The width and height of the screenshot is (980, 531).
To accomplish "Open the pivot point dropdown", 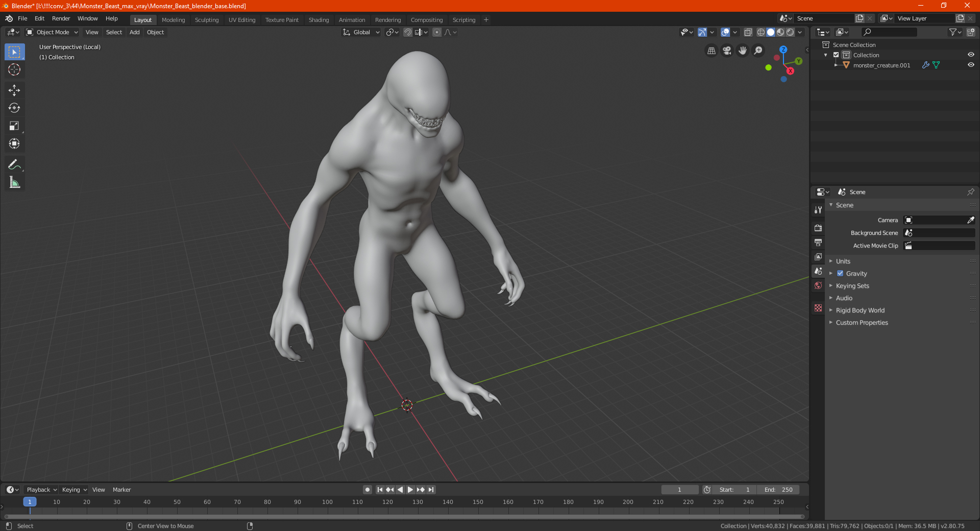I will pos(392,32).
